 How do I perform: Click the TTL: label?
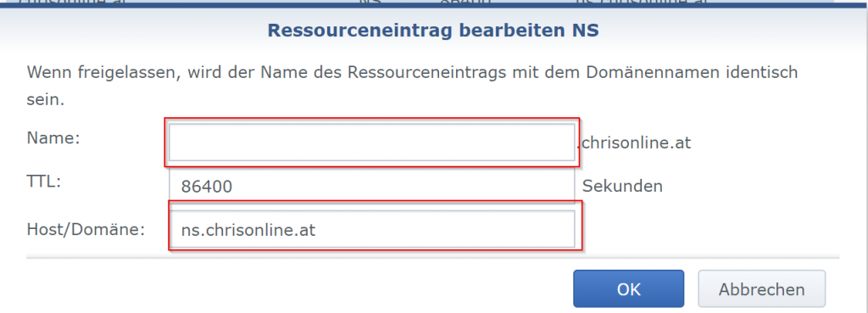click(44, 182)
